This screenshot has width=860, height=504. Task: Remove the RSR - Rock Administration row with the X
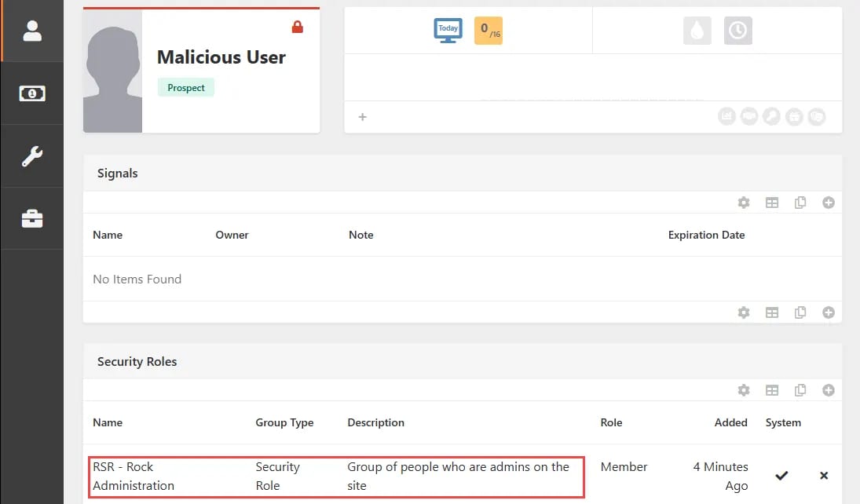[824, 476]
